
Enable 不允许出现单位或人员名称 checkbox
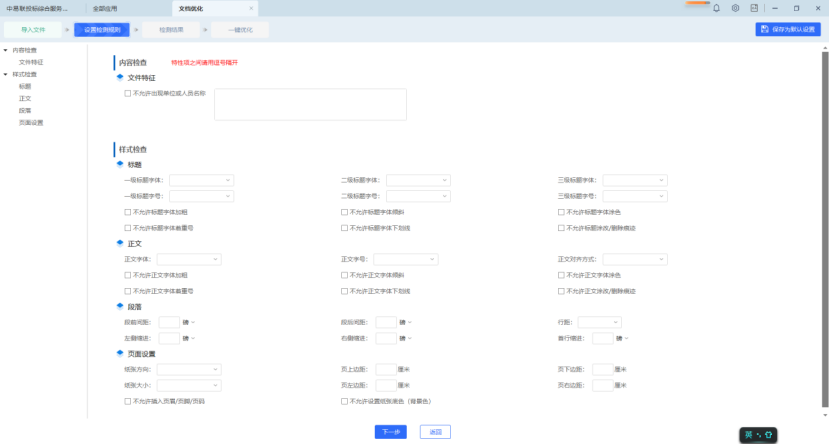point(127,93)
